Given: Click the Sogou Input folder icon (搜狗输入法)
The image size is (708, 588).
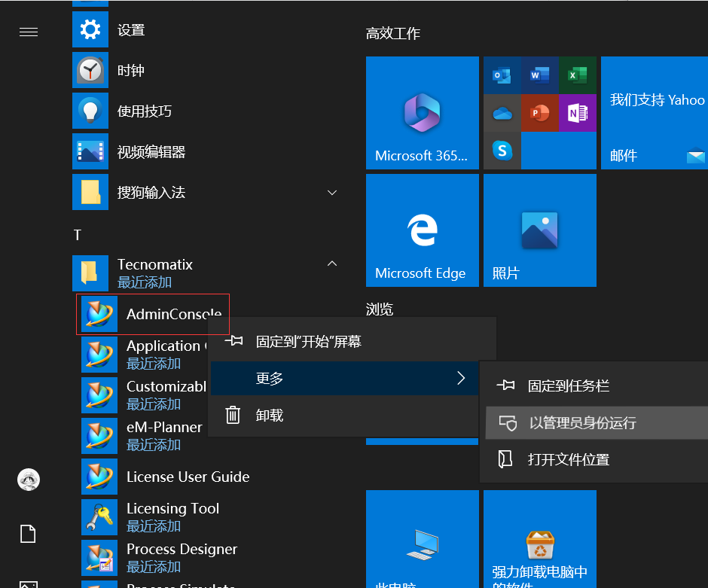Looking at the screenshot, I should [90, 192].
